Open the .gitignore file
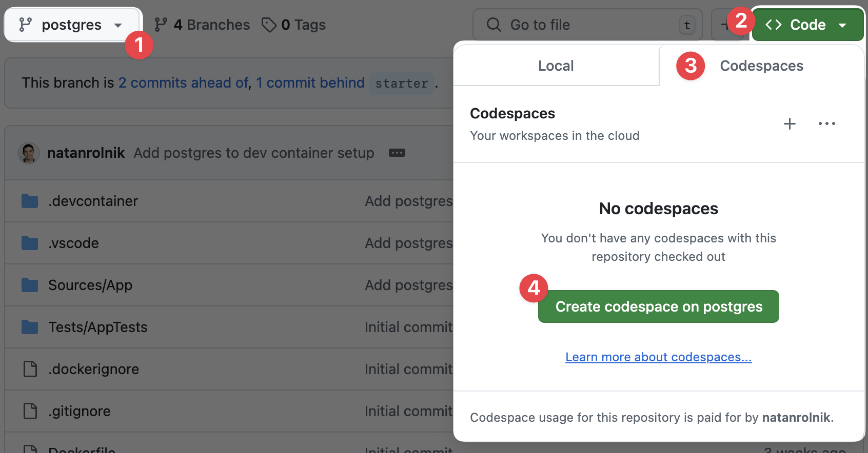 [80, 411]
